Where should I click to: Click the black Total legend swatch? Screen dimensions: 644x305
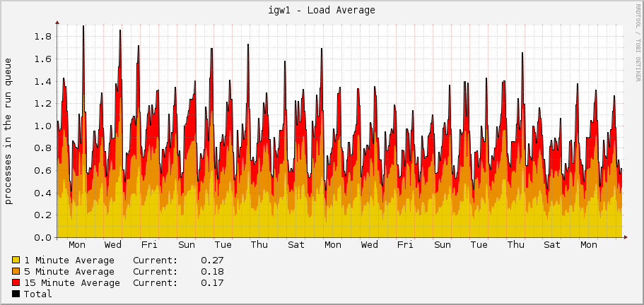click(16, 294)
